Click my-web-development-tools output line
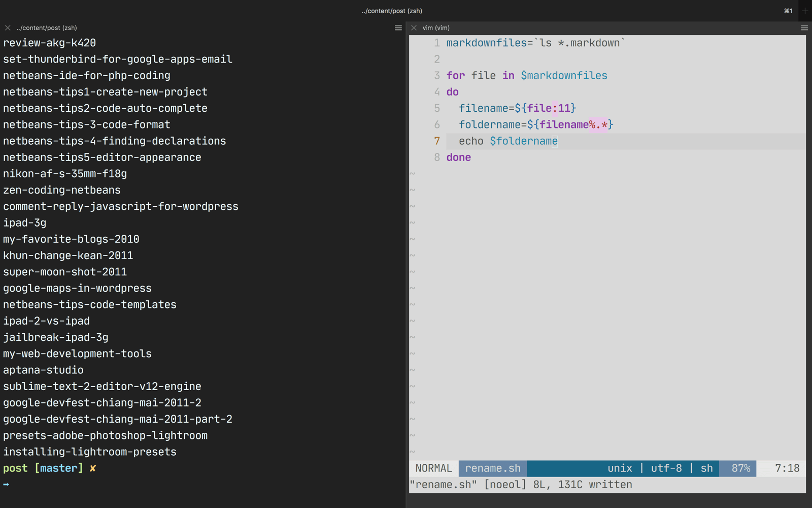Screen dimensions: 812x508 77,354
